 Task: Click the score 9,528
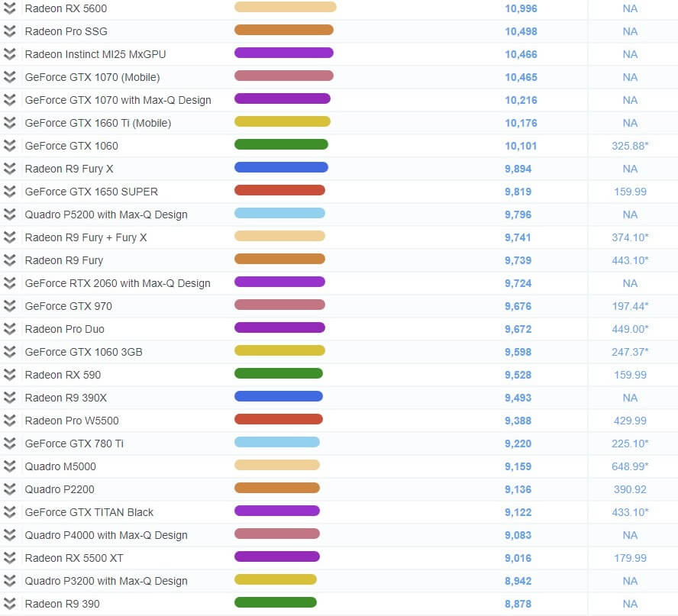point(518,376)
